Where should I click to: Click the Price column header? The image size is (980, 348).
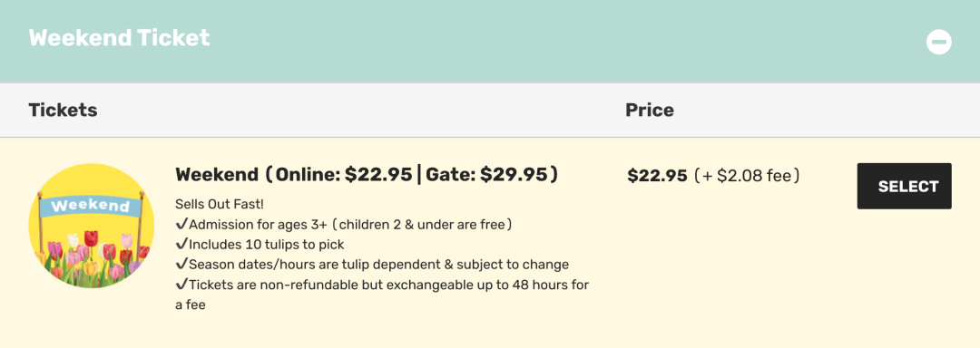[x=650, y=111]
